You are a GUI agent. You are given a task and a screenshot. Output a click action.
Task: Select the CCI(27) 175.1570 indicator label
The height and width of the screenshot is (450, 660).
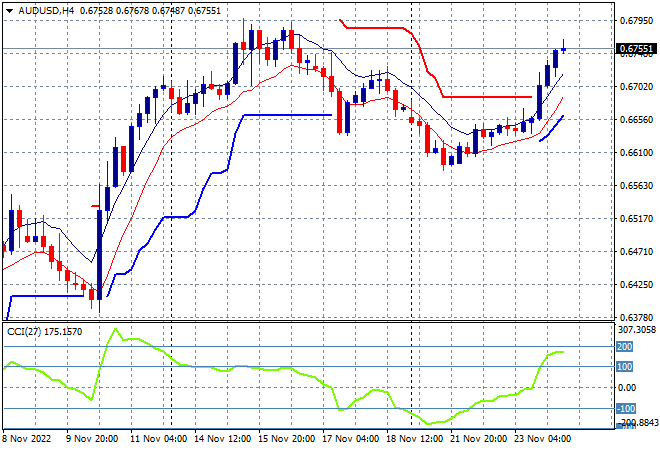pos(45,332)
